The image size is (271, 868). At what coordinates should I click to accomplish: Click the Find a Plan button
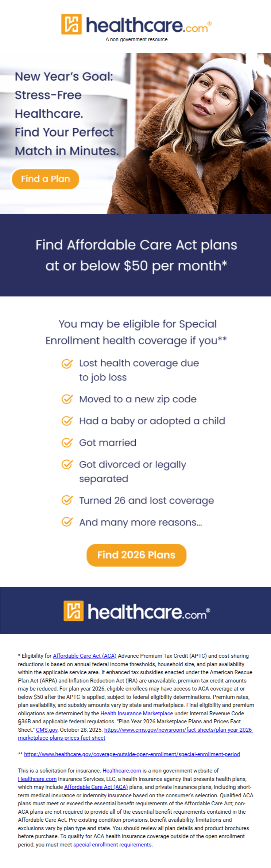coord(46,179)
